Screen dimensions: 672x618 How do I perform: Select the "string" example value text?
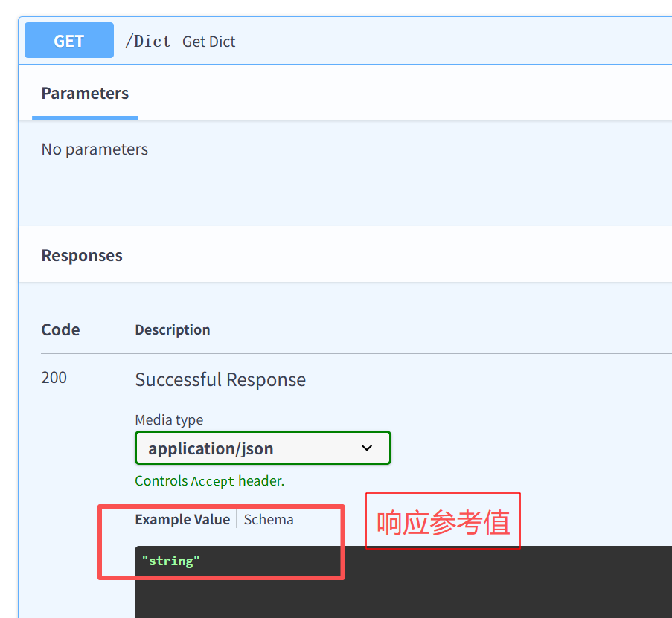[170, 561]
